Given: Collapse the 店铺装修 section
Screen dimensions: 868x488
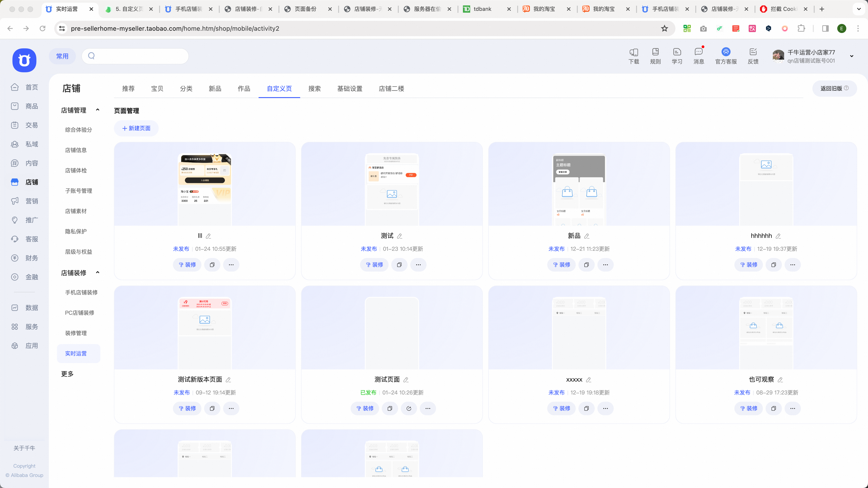Looking at the screenshot, I should click(98, 272).
